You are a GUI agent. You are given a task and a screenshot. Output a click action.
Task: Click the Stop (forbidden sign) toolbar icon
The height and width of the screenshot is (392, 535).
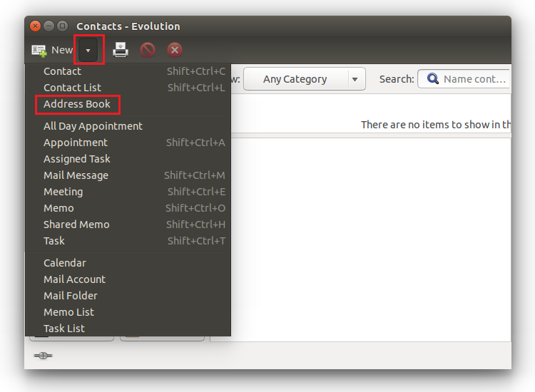[x=148, y=50]
